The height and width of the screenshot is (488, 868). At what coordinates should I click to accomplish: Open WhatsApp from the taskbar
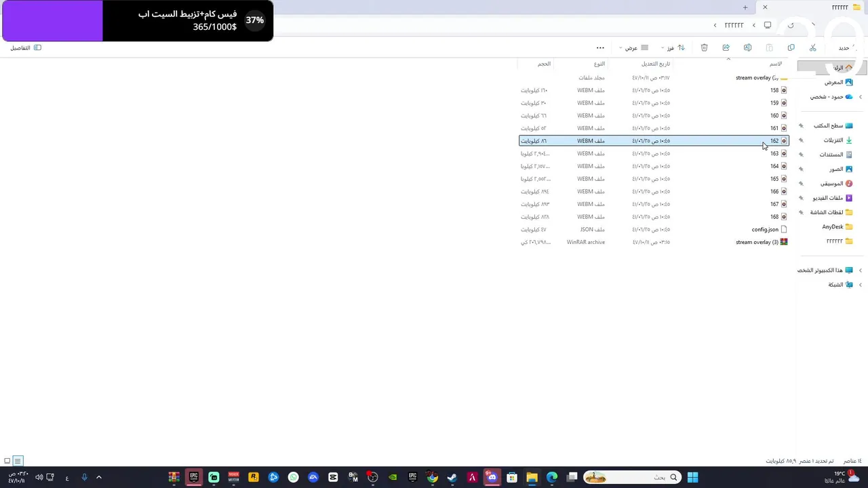point(293,477)
